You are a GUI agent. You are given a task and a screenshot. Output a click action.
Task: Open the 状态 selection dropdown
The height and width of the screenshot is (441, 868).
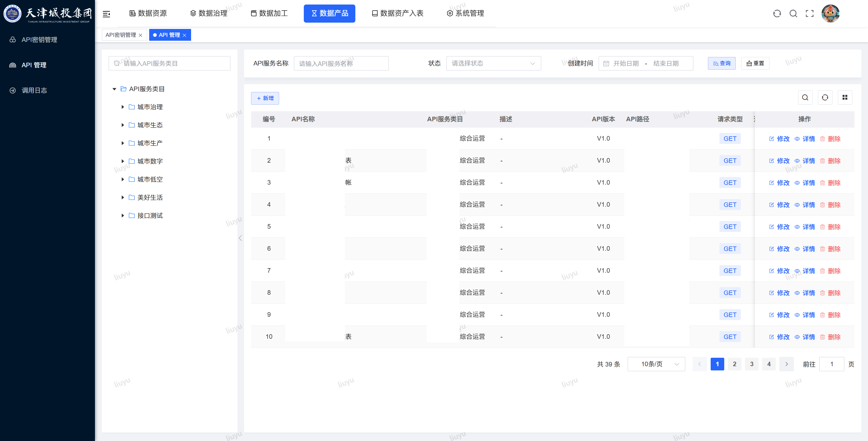point(493,63)
